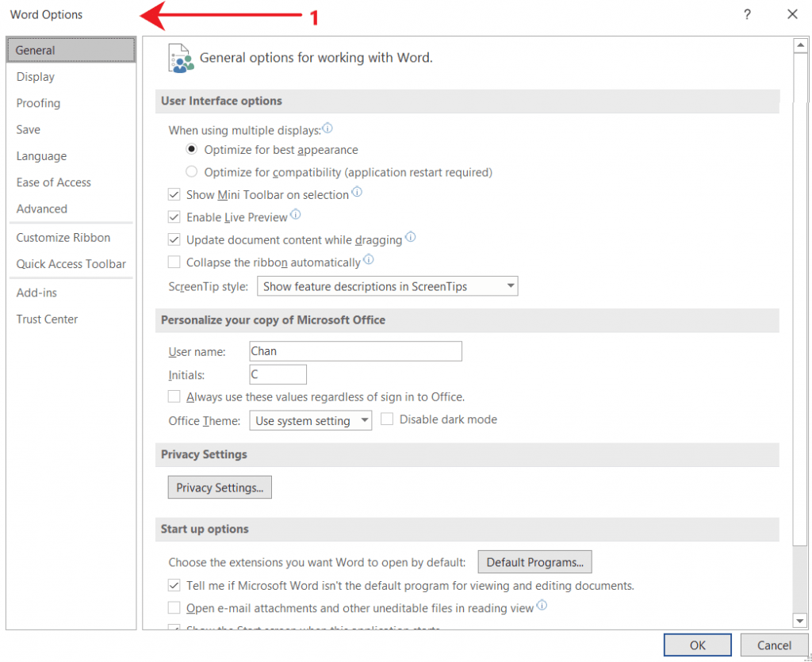The width and height of the screenshot is (812, 662).
Task: Select Quick Access Toolbar category
Action: (x=71, y=264)
